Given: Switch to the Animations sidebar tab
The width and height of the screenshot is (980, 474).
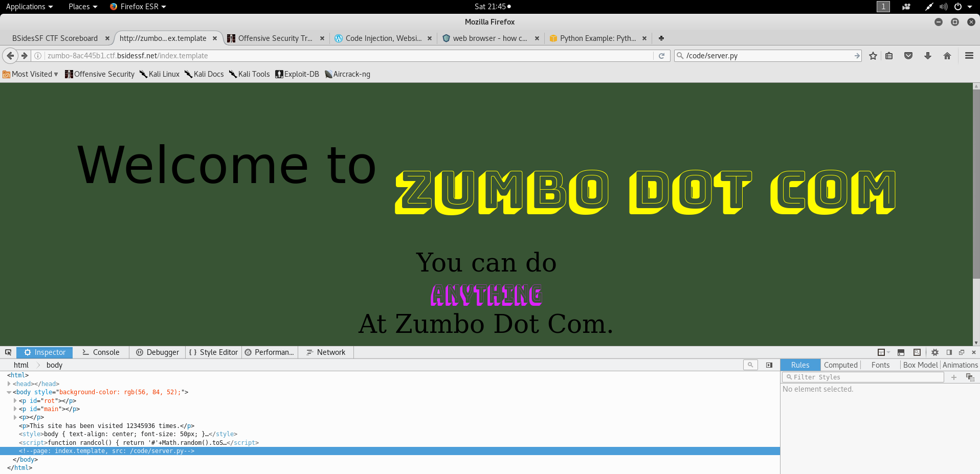Looking at the screenshot, I should (x=960, y=365).
